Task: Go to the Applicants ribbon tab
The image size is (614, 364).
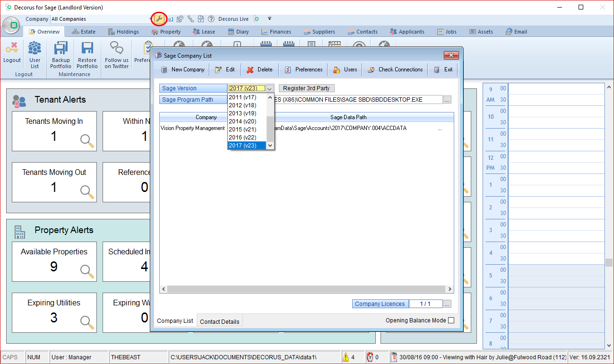Action: coord(407,32)
